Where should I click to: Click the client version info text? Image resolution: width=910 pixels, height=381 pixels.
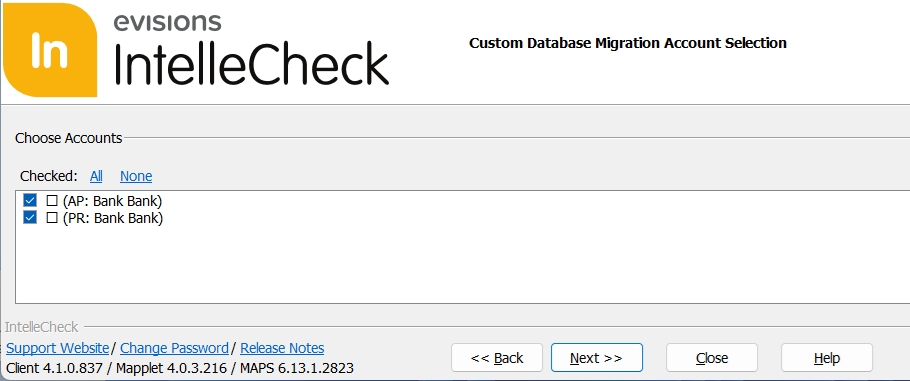coord(180,368)
